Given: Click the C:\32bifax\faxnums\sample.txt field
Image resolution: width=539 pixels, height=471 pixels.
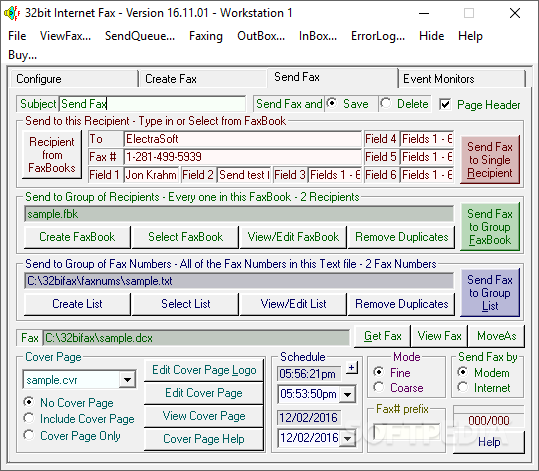Looking at the screenshot, I should pos(239,281).
